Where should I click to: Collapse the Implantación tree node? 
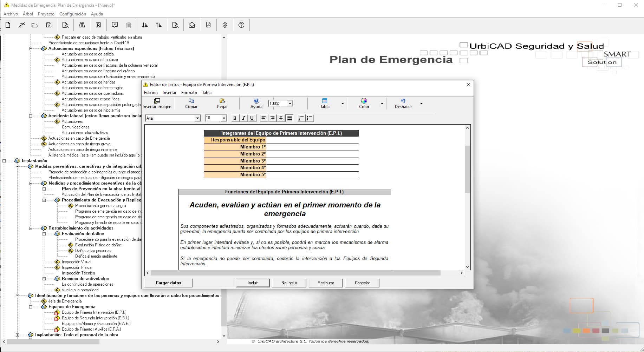tap(4, 161)
